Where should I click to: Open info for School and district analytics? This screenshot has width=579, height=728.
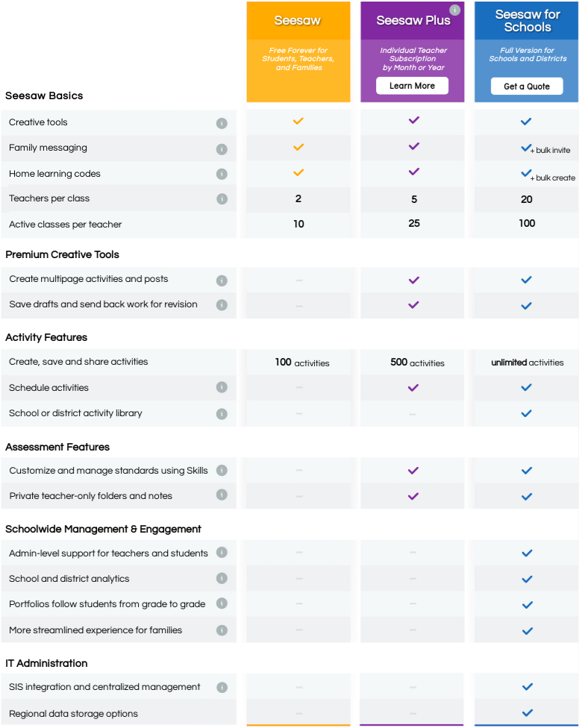click(x=222, y=578)
